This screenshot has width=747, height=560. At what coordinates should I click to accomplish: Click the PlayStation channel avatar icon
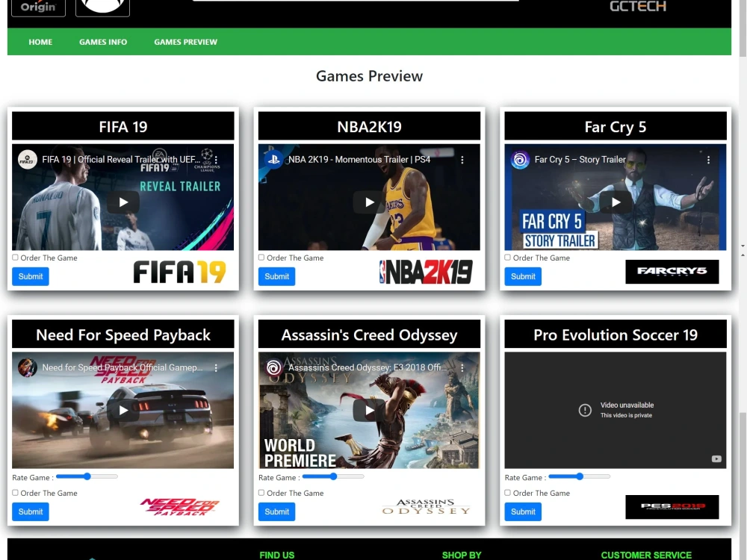(x=274, y=160)
